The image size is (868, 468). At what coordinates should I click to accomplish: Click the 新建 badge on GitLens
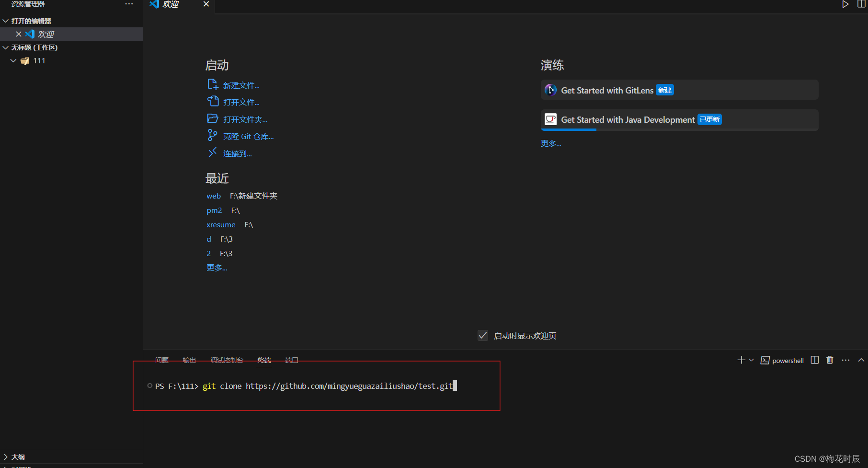(665, 90)
